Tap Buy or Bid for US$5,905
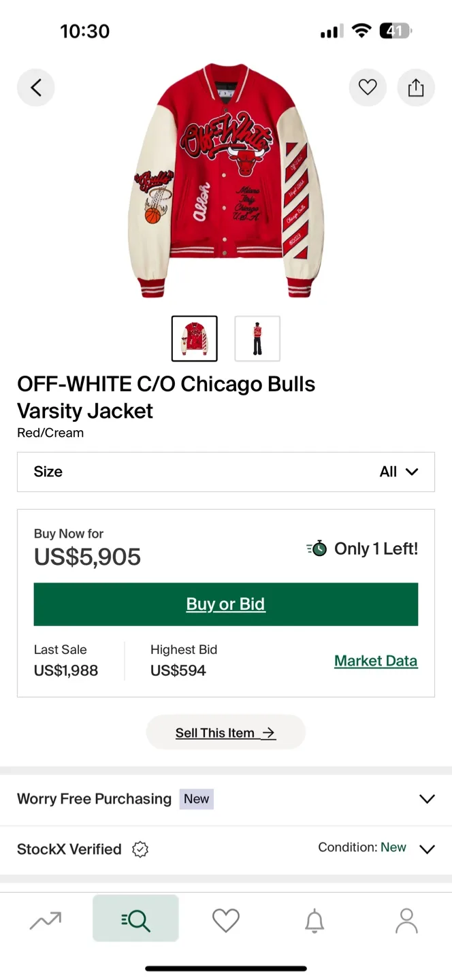Image resolution: width=452 pixels, height=980 pixels. tap(225, 604)
